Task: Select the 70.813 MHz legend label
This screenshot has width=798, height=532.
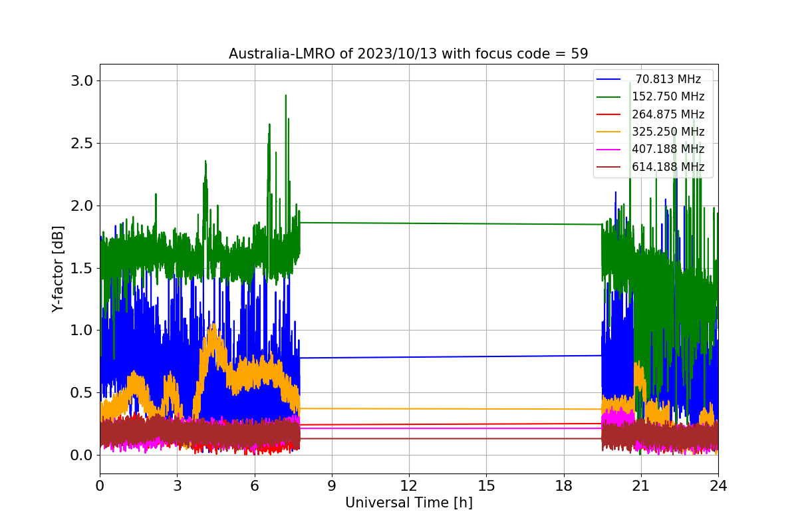Action: point(668,79)
